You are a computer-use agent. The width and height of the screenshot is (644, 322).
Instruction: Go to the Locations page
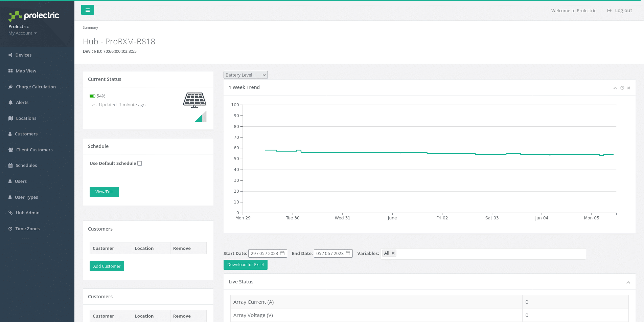pos(26,118)
